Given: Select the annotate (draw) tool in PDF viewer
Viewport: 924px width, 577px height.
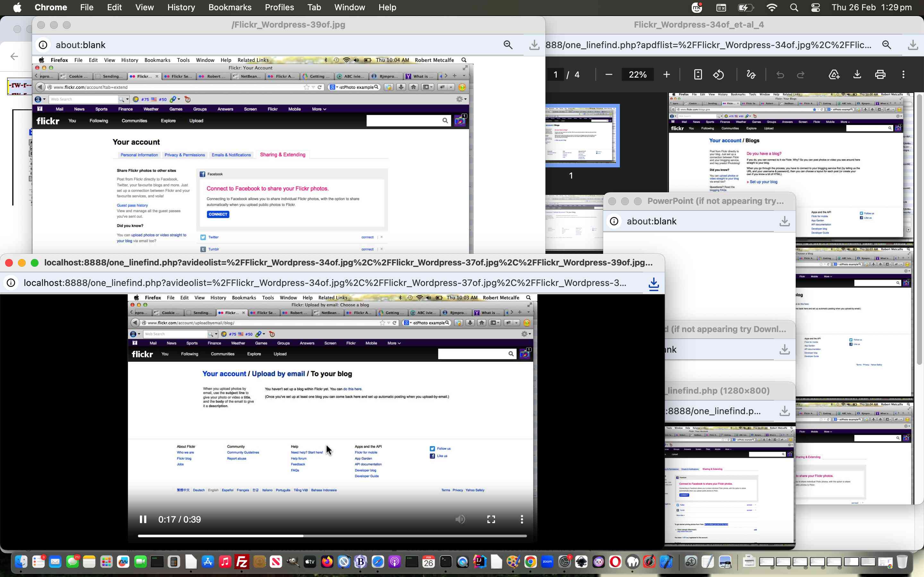Looking at the screenshot, I should (x=751, y=74).
